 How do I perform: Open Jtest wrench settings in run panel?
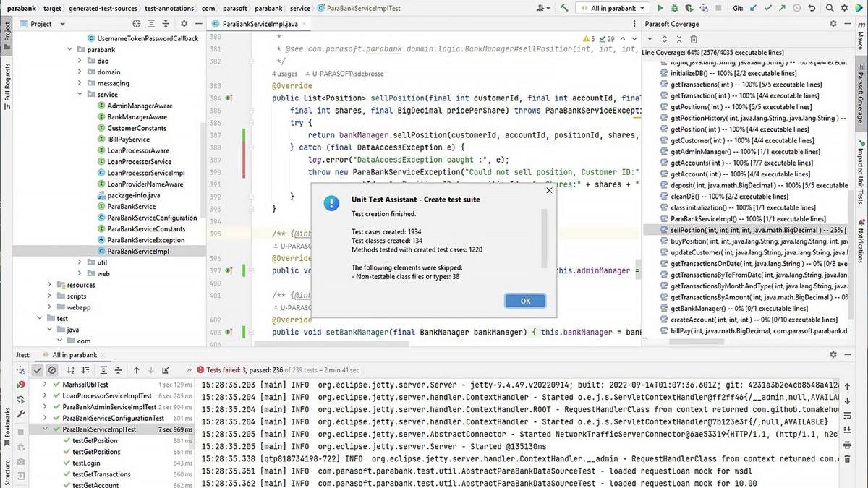(21, 415)
